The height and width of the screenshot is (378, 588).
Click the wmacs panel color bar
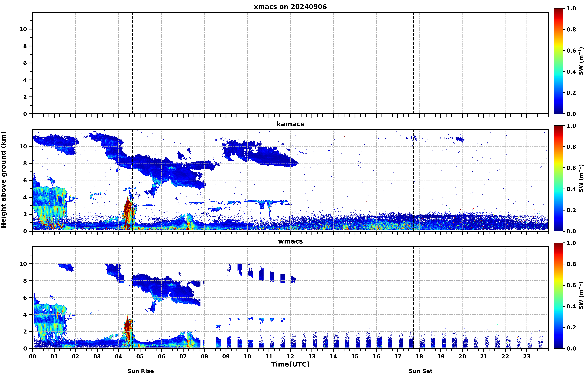coord(559,296)
